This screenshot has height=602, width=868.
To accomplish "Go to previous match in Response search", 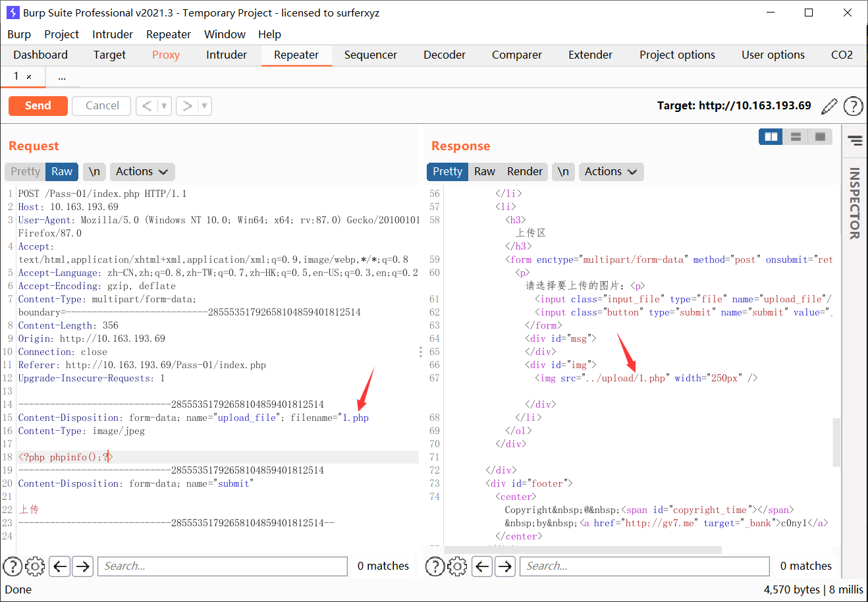I will [483, 566].
